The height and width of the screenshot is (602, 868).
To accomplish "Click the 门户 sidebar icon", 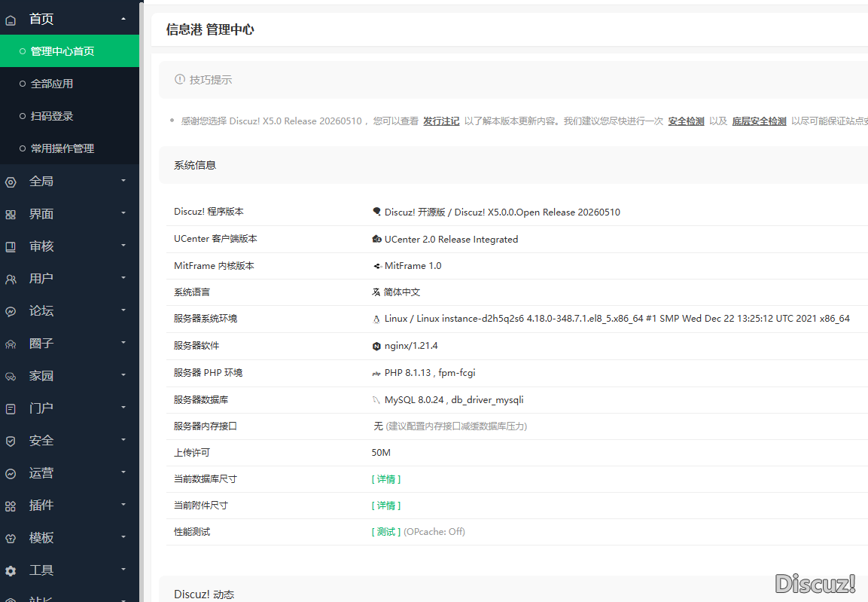I will click(x=11, y=409).
